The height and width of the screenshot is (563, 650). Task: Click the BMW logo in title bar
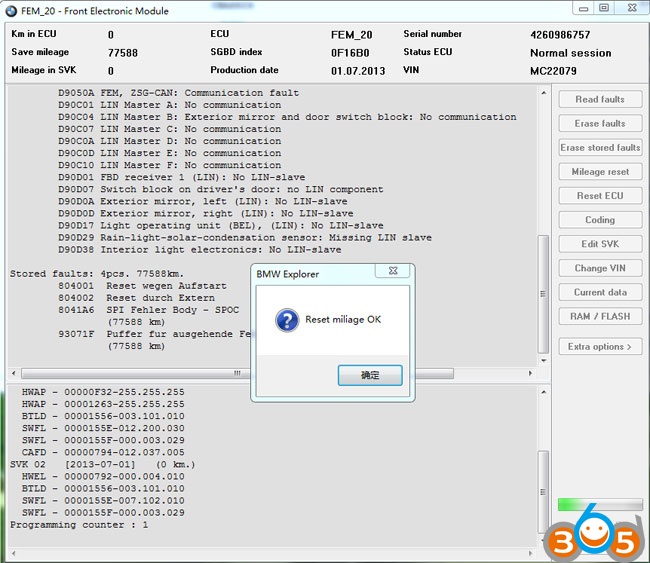point(11,11)
